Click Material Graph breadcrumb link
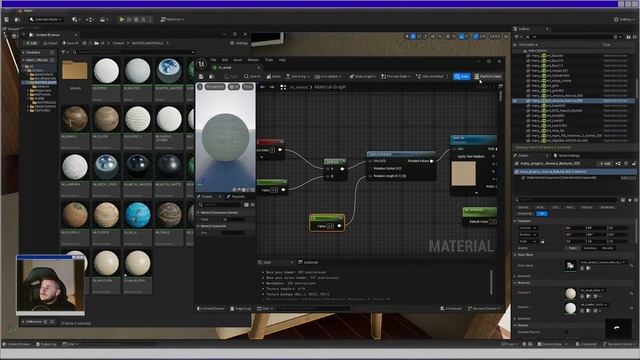640x360 pixels. pos(330,87)
